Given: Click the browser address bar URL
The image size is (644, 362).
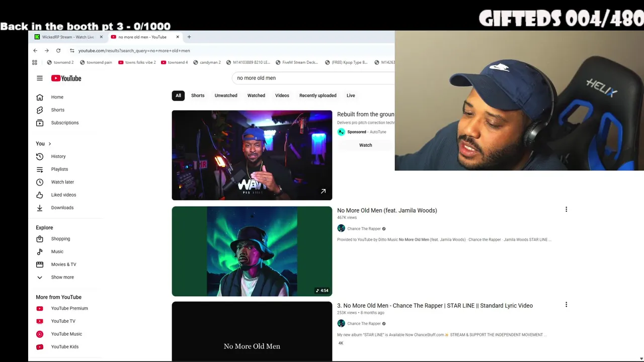Looking at the screenshot, I should click(134, 50).
